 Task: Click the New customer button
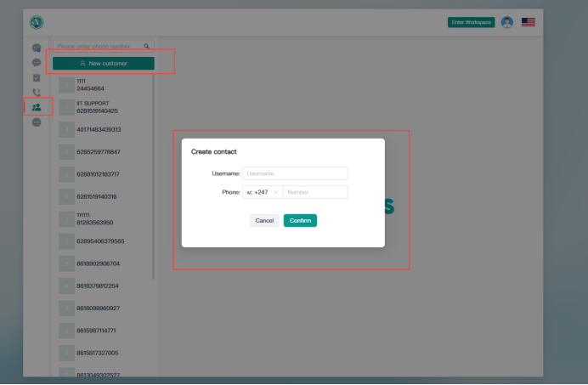(103, 63)
